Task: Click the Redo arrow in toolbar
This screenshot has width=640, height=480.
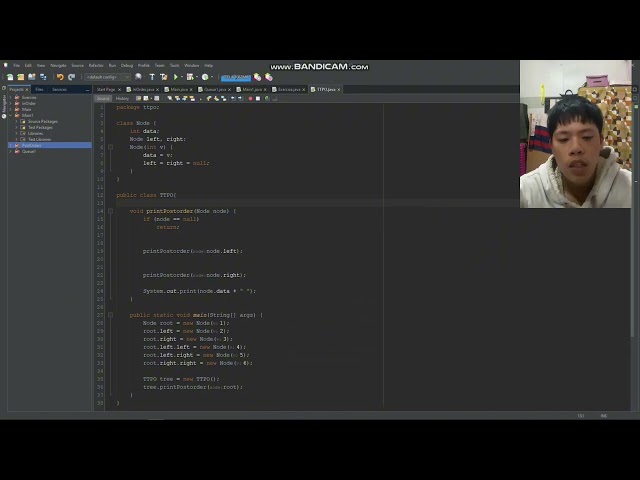Action: pos(71,77)
